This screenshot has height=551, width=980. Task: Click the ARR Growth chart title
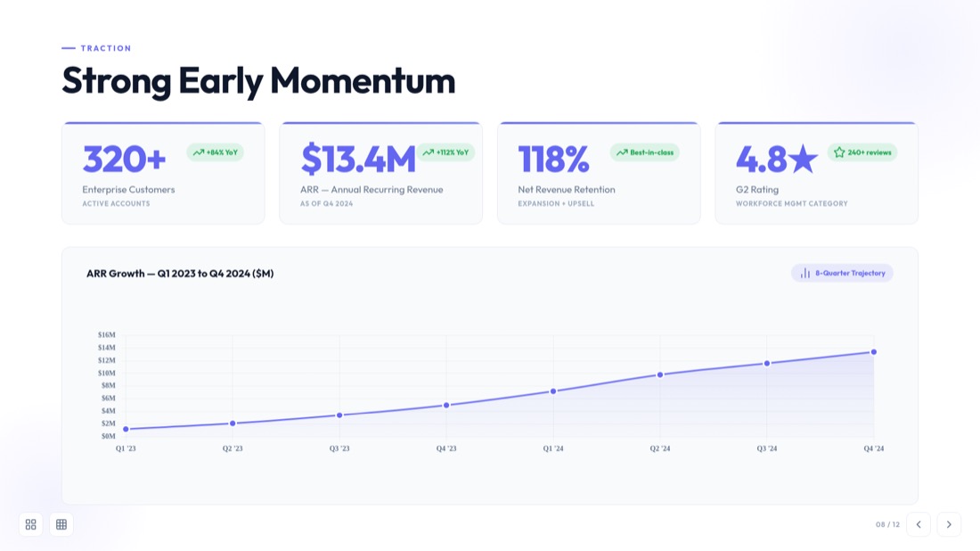[x=180, y=274]
